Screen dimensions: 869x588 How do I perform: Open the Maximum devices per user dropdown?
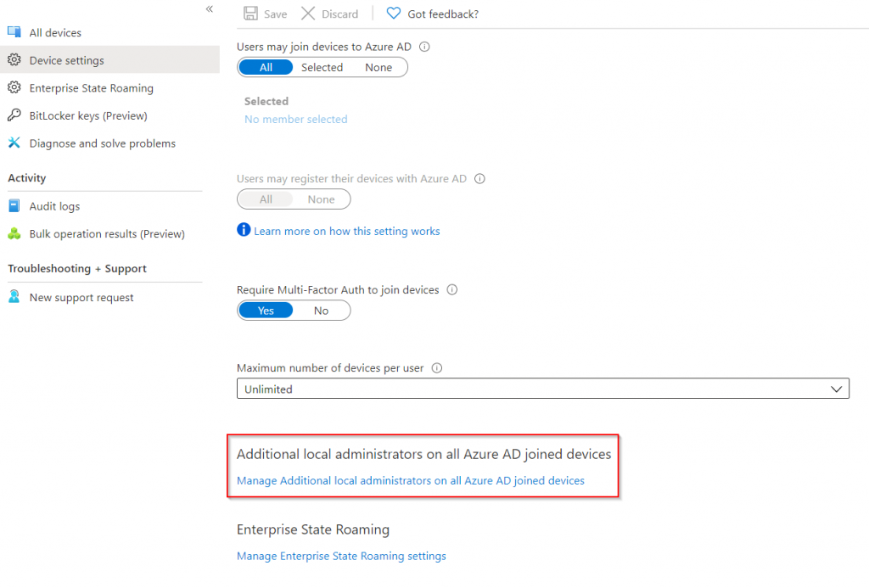click(x=543, y=389)
